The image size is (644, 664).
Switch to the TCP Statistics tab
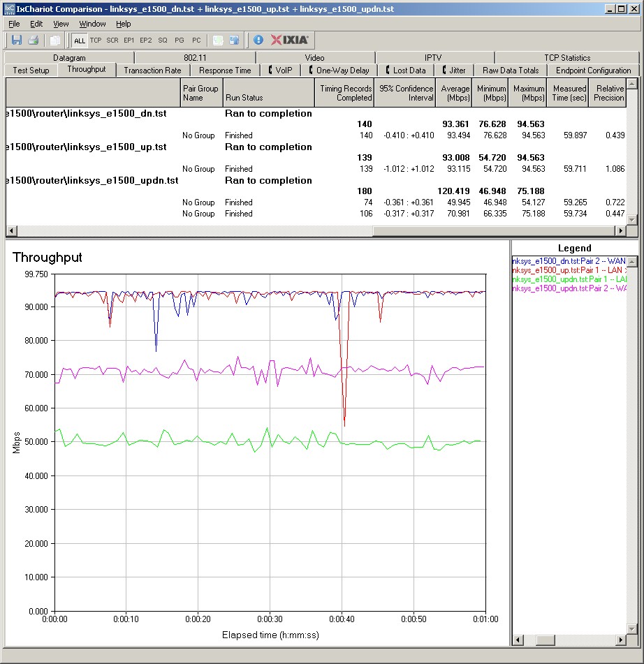pos(567,57)
